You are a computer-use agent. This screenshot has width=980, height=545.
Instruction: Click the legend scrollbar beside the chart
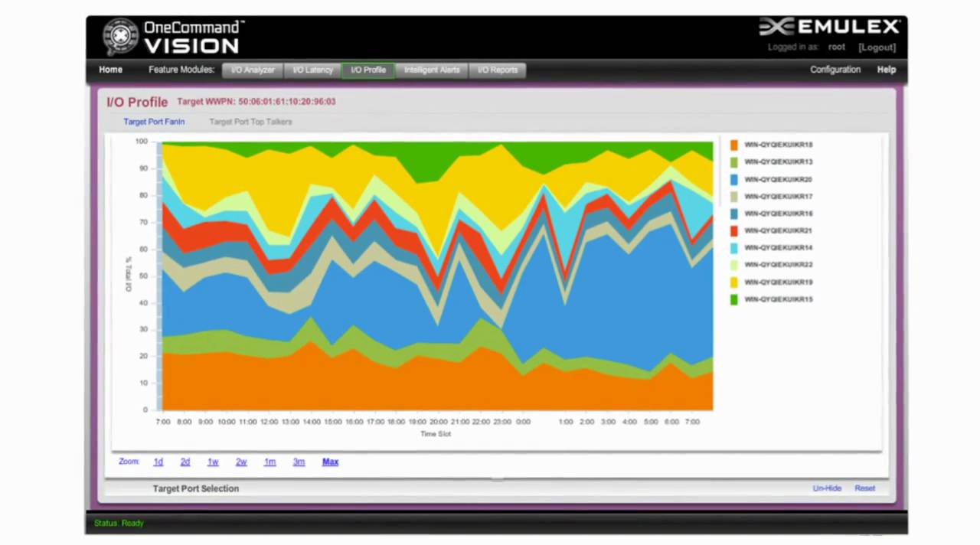pos(720,171)
